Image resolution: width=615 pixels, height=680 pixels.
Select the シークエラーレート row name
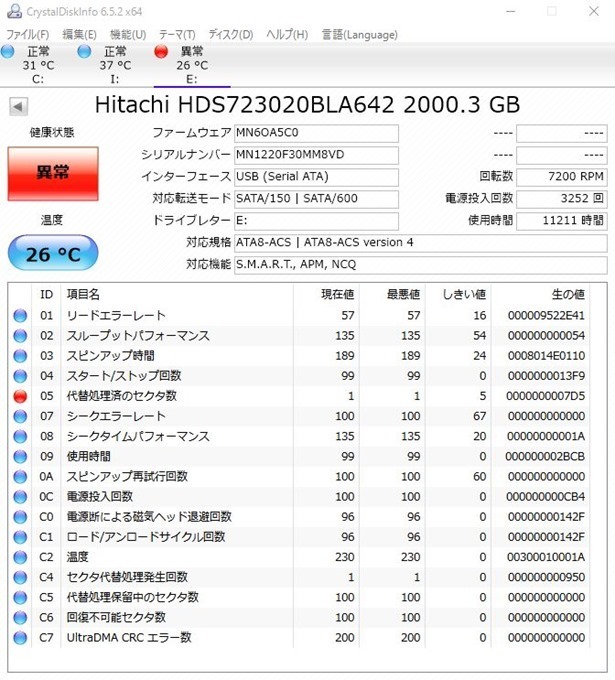116,416
